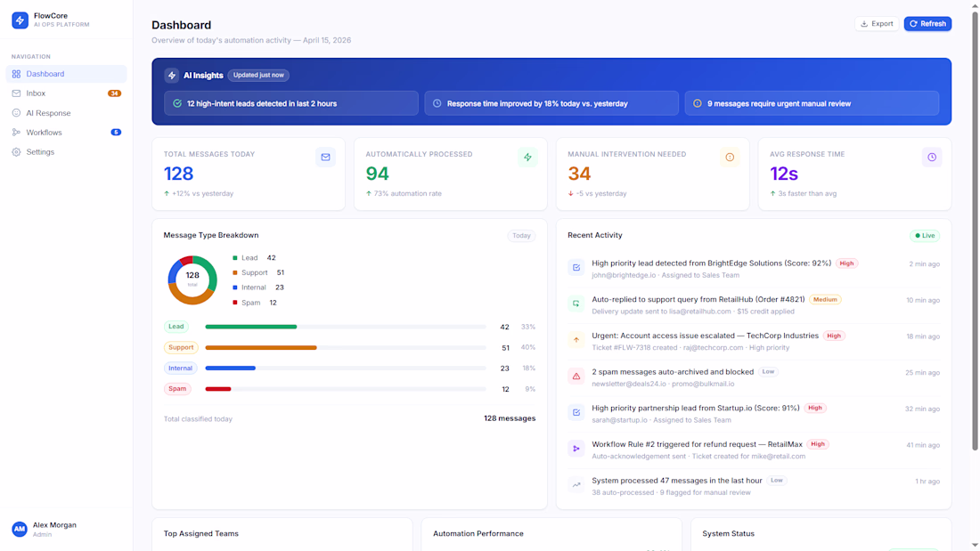Click the blue Internal progress bar

coord(230,368)
